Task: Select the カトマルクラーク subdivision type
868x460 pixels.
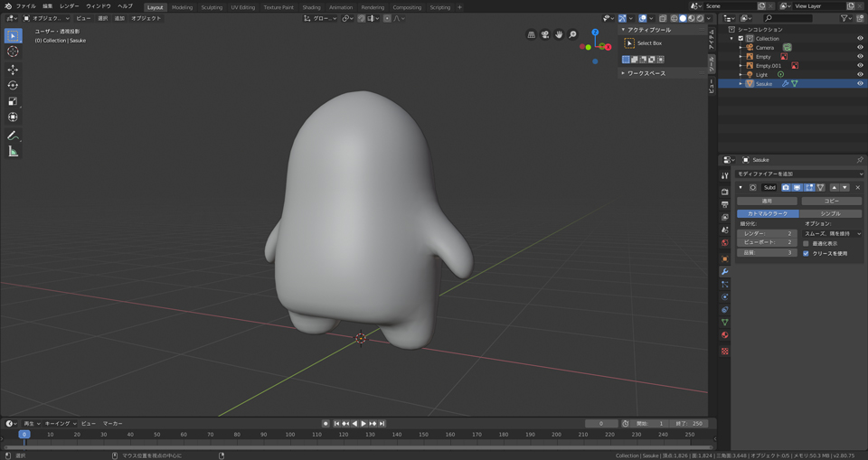Action: coord(768,213)
